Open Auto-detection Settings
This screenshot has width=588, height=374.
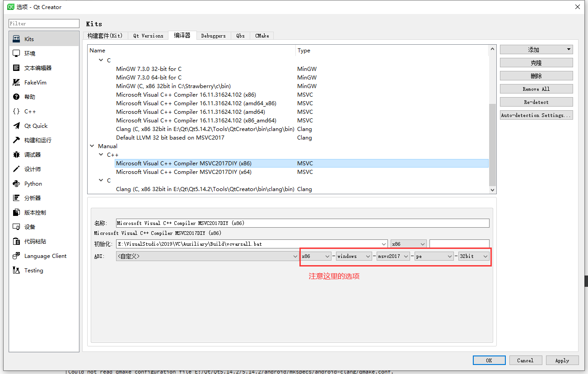(x=536, y=115)
